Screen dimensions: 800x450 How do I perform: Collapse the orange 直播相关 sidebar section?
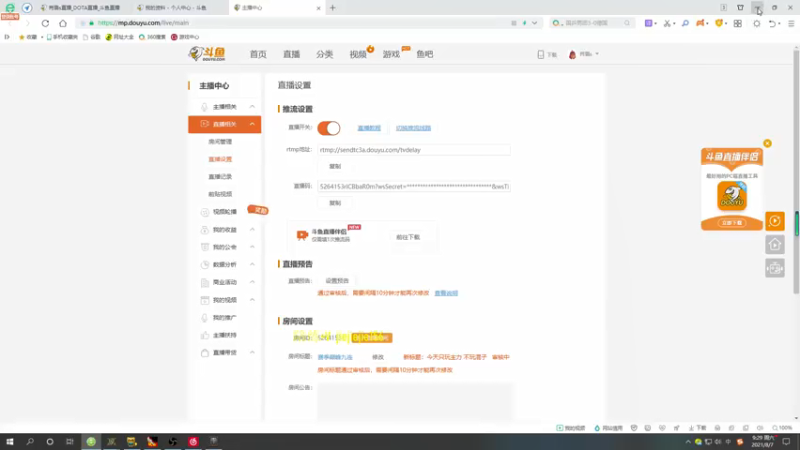tap(252, 124)
